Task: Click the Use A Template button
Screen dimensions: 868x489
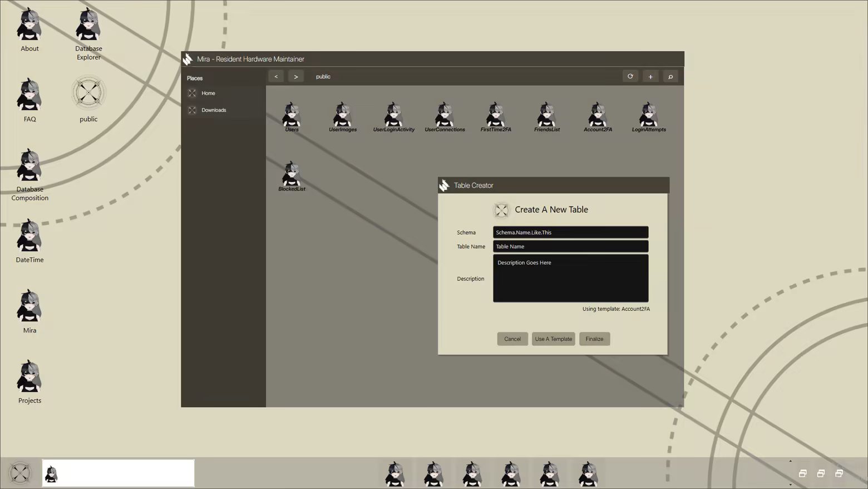Action: 553,339
